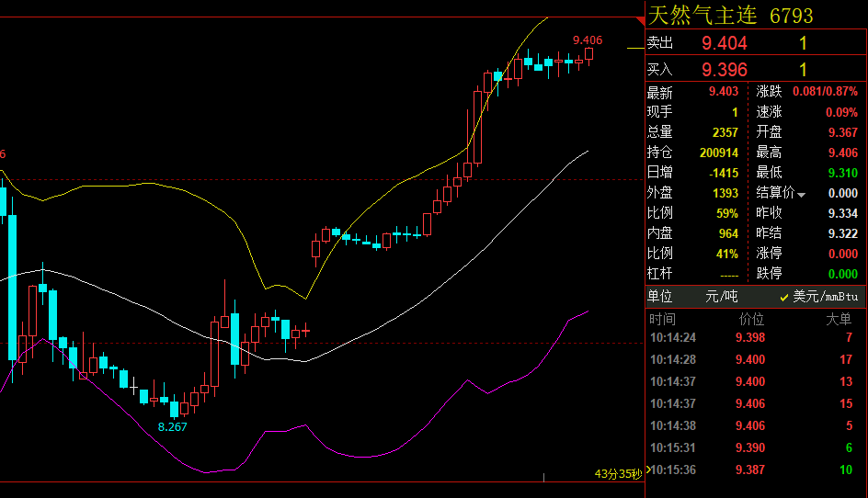The height and width of the screenshot is (498, 868).
Task: Click the 天然气主连 contract title
Action: coord(702,16)
